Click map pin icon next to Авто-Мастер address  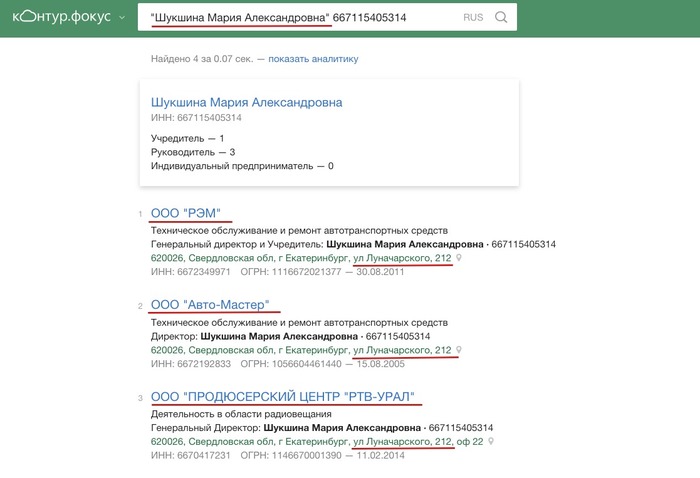point(459,350)
